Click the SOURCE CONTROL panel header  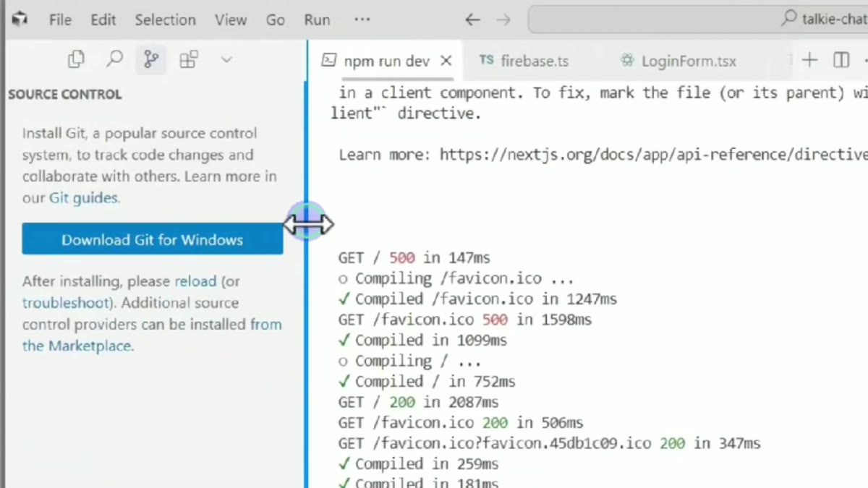pyautogui.click(x=65, y=94)
